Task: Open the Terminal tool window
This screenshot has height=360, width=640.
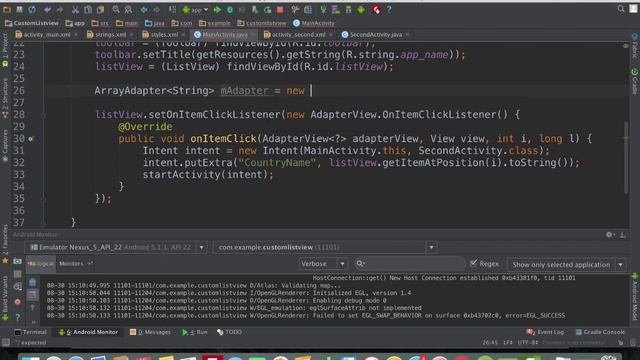Action: [31, 332]
